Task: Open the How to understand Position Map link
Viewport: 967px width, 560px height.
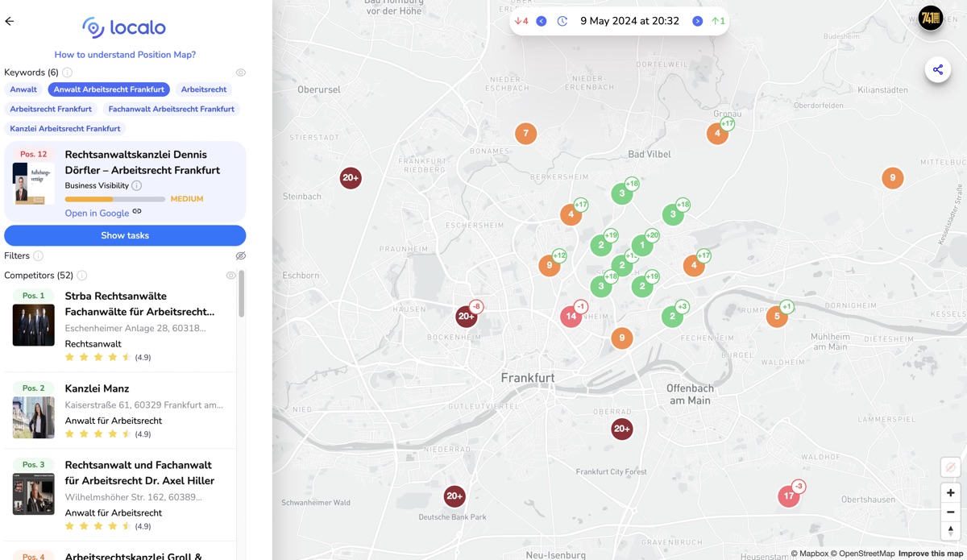Action: [125, 55]
